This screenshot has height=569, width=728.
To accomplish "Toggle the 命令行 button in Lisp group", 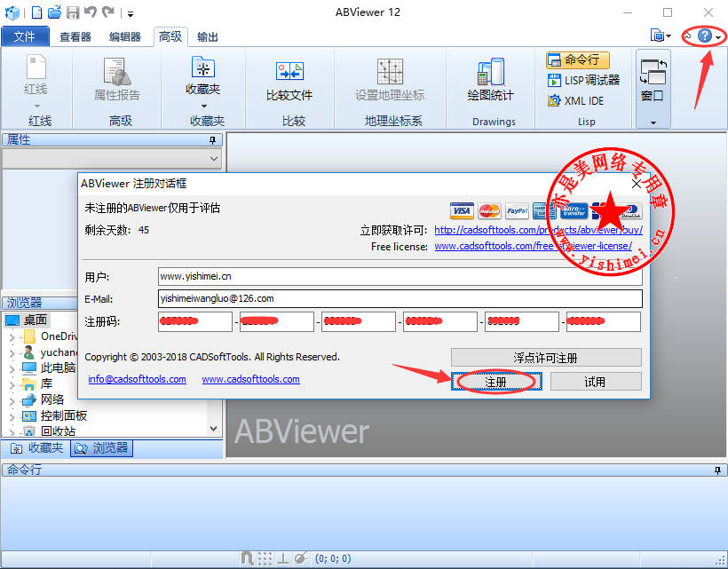I will pyautogui.click(x=578, y=59).
